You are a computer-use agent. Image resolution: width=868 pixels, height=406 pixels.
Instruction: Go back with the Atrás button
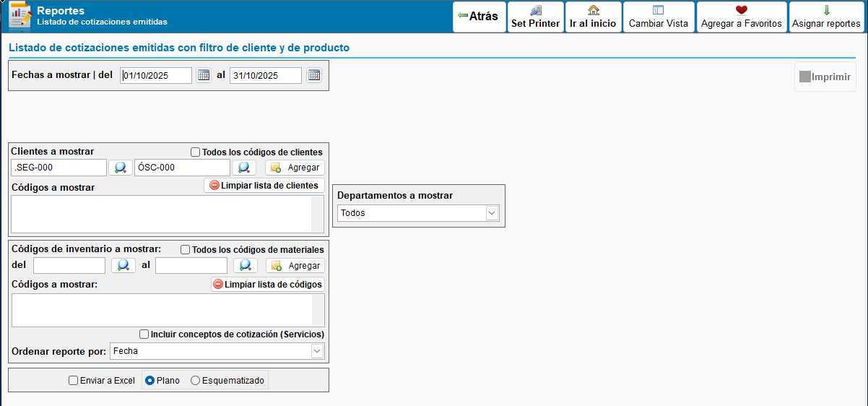(x=479, y=17)
